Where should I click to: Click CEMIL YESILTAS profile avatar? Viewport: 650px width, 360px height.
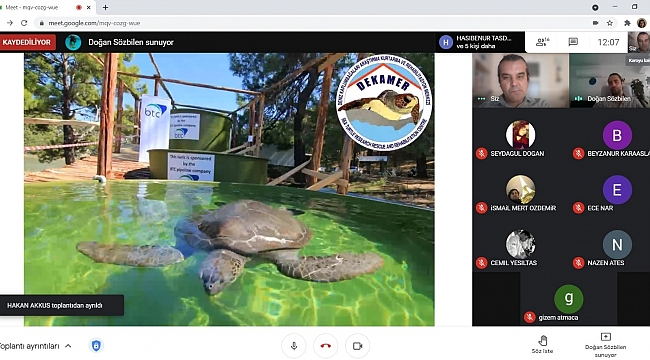[521, 244]
